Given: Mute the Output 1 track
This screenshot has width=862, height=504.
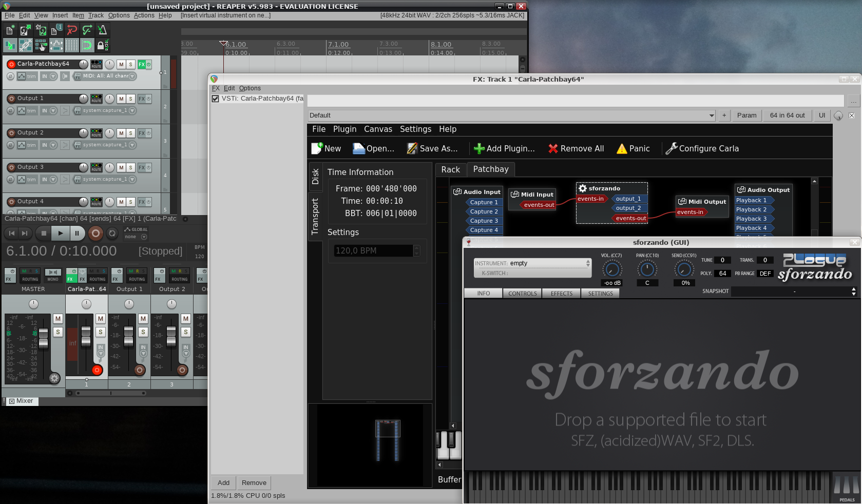Looking at the screenshot, I should 121,99.
